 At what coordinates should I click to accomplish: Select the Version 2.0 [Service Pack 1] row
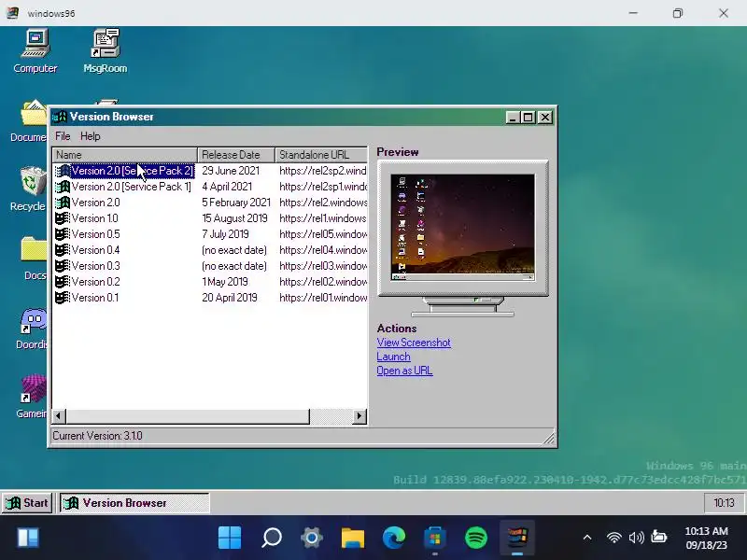click(x=209, y=187)
